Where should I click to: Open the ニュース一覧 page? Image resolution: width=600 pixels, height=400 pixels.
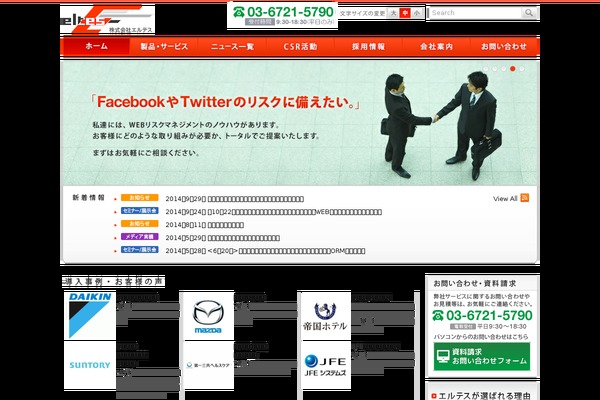tap(232, 46)
